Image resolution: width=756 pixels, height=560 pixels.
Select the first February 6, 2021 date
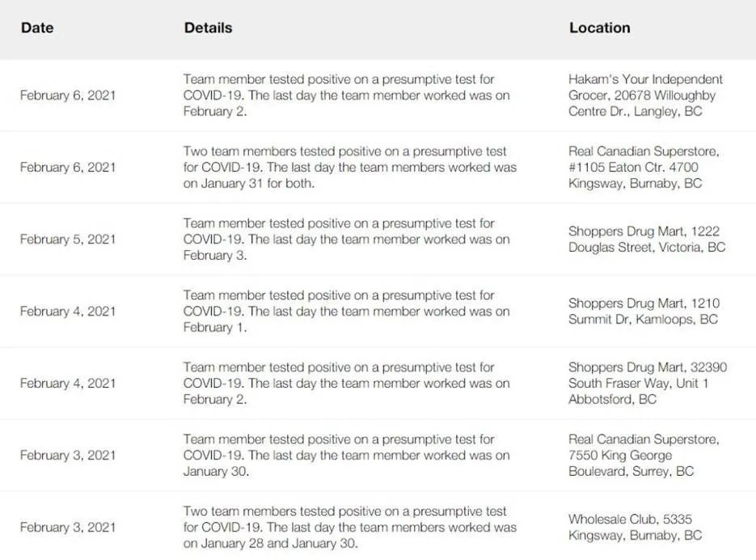pos(68,95)
